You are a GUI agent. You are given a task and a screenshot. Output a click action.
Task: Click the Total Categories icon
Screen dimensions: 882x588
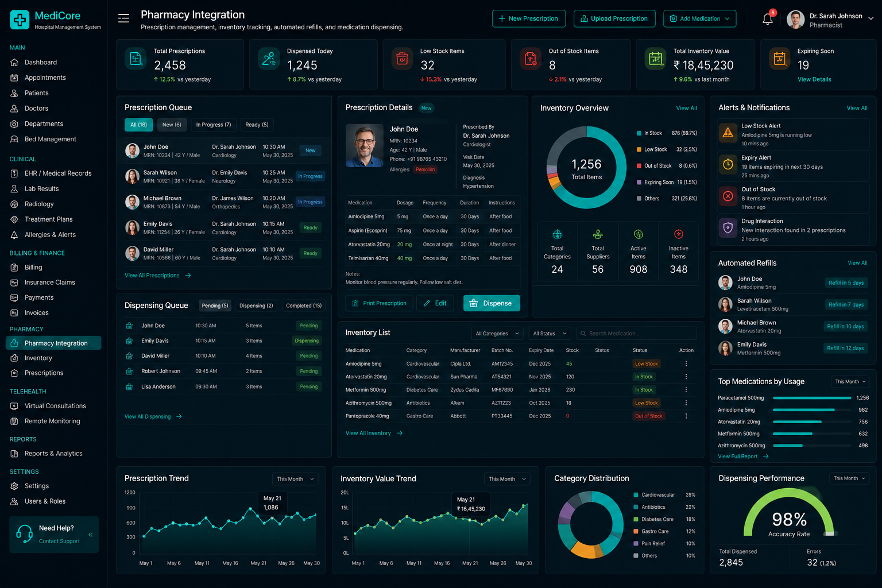click(557, 234)
